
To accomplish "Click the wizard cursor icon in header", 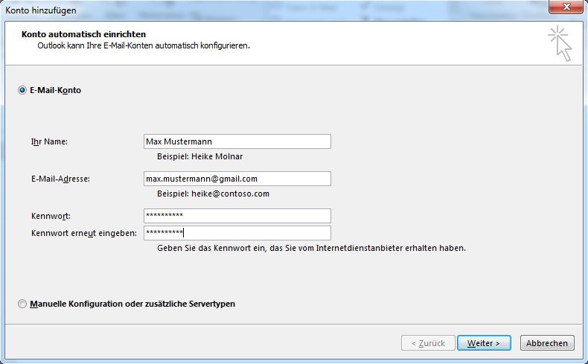I will click(x=560, y=43).
